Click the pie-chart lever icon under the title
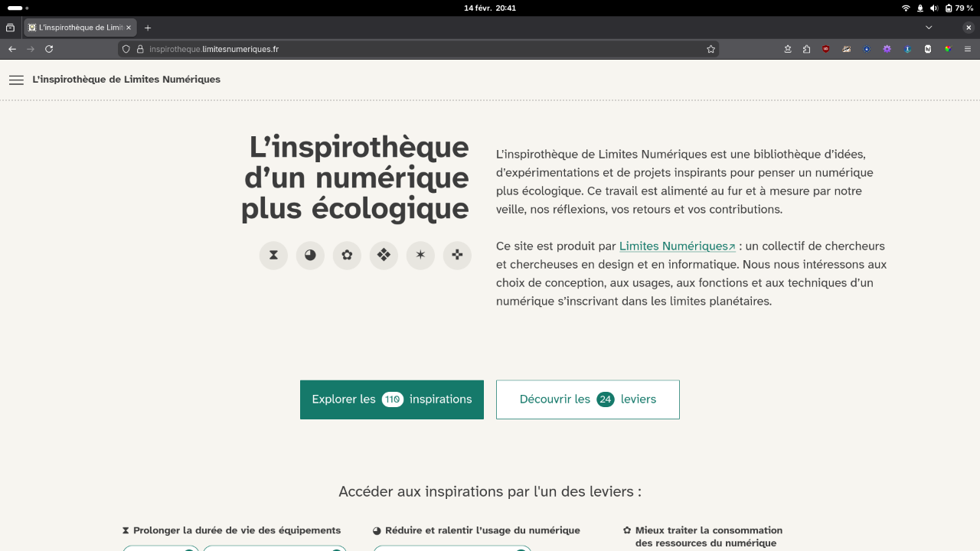 [310, 256]
